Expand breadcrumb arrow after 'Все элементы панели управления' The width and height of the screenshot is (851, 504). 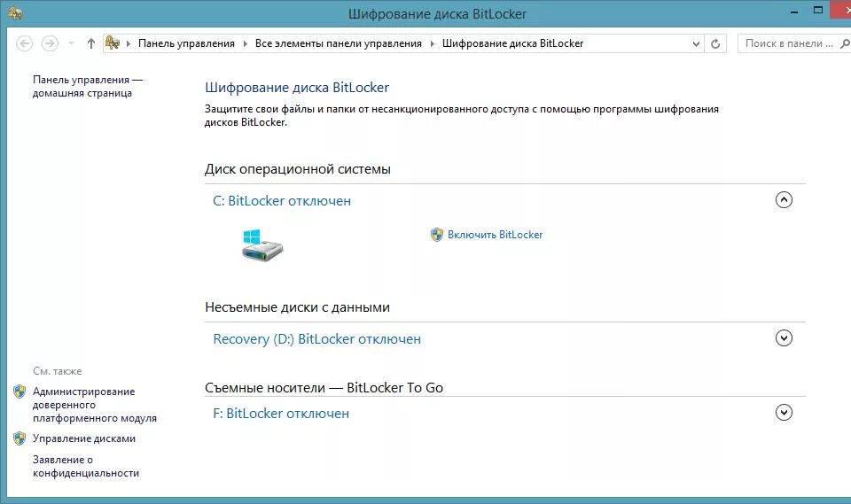[432, 43]
